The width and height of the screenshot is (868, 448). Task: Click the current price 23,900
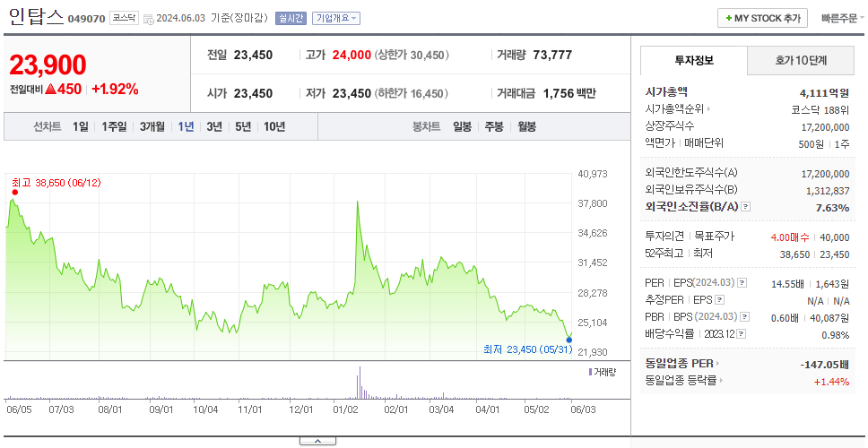48,65
